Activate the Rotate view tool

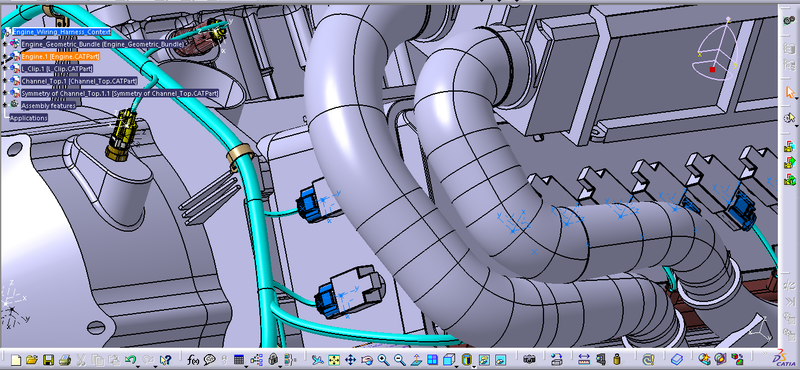pyautogui.click(x=367, y=360)
